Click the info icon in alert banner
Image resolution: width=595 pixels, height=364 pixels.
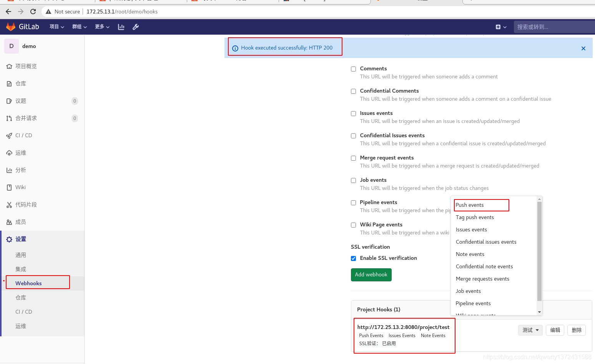pos(235,48)
